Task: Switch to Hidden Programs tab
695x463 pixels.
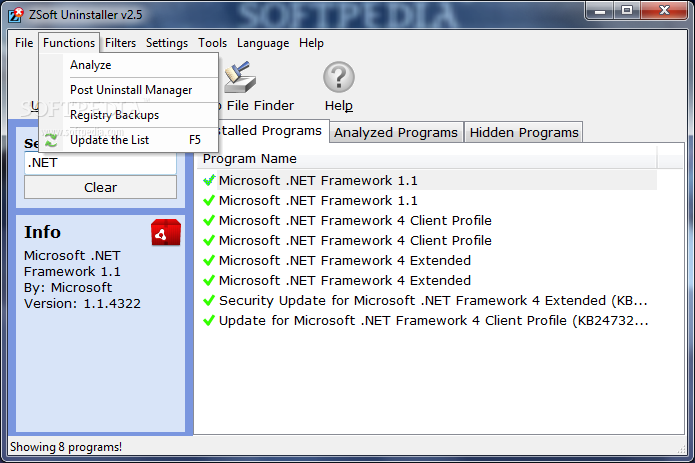Action: [x=524, y=132]
